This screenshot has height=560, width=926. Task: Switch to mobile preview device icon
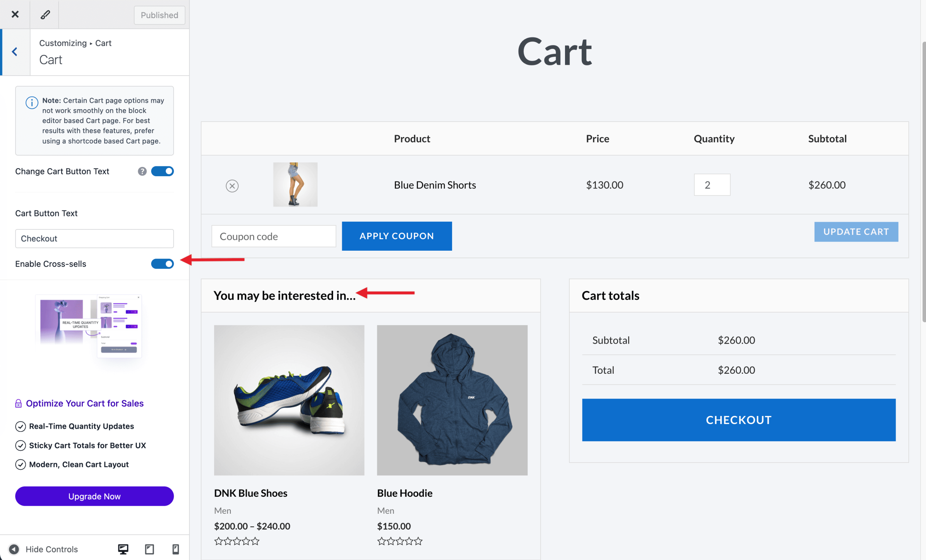click(x=175, y=549)
